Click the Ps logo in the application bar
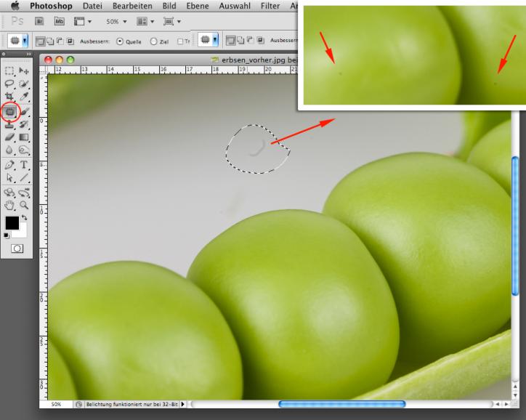 pos(17,22)
